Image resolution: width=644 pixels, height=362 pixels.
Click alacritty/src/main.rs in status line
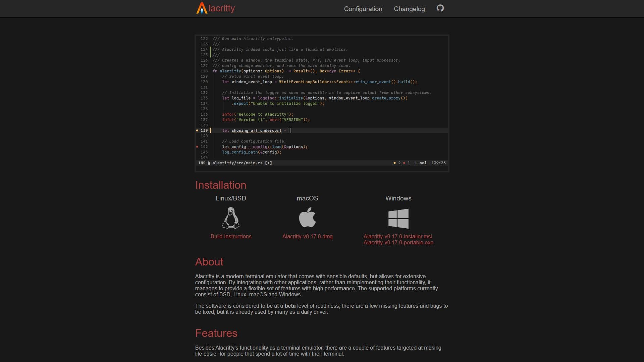237,163
